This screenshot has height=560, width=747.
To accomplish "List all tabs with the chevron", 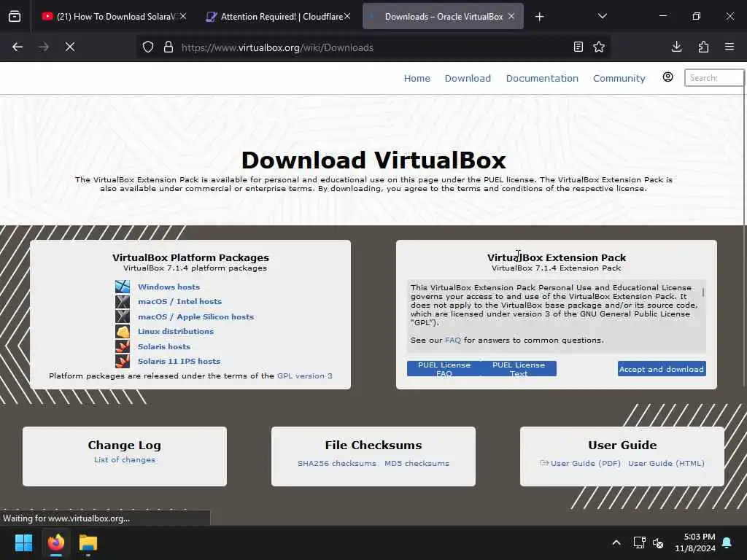I will coord(603,16).
